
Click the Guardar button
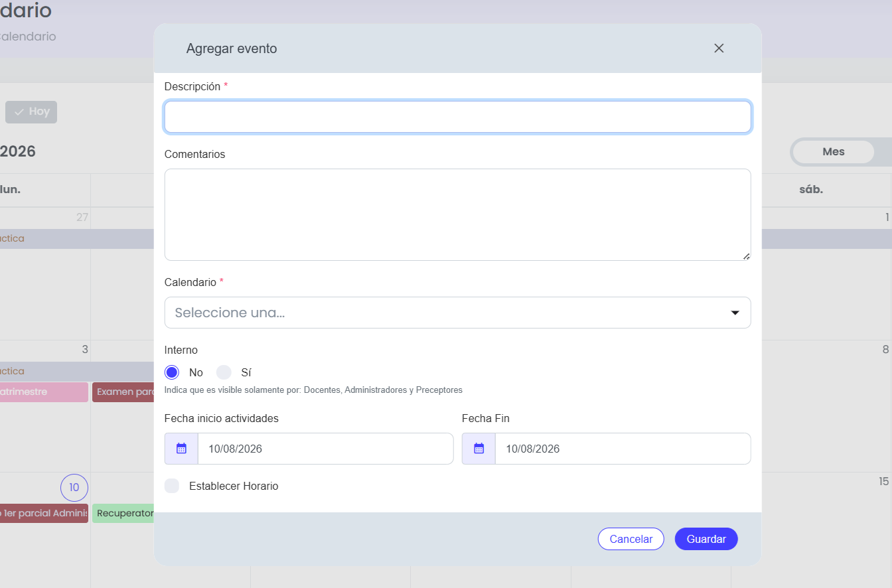[x=706, y=539]
